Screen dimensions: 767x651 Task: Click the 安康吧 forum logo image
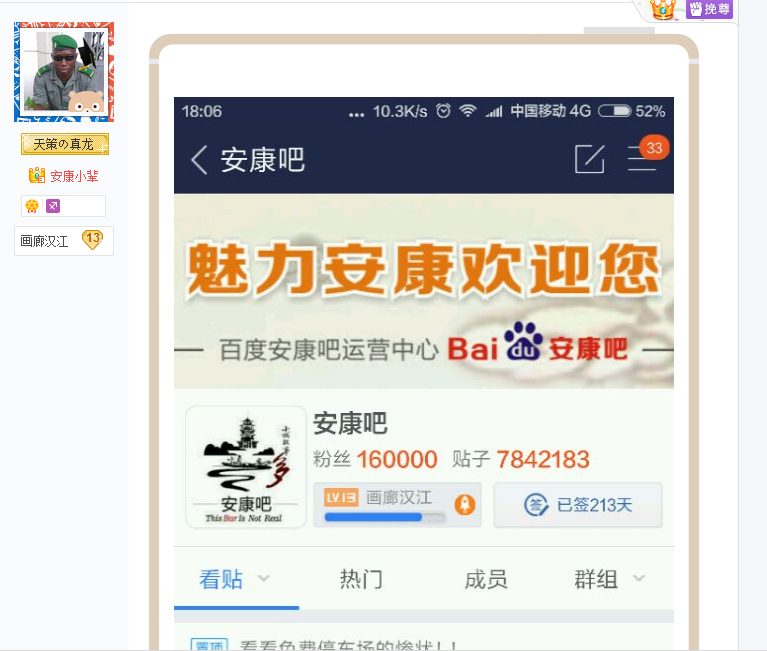246,467
